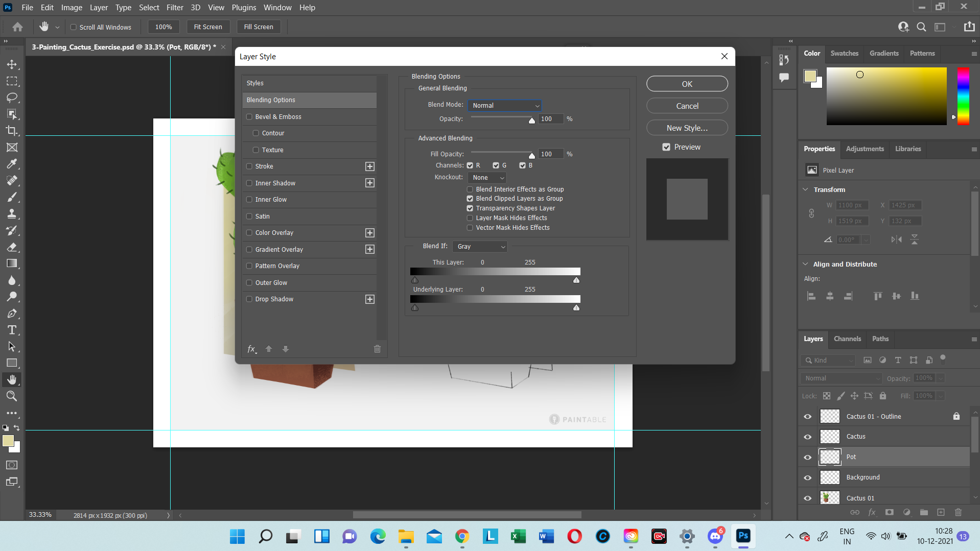Click the delete layer trash icon
This screenshot has width=980, height=551.
pyautogui.click(x=958, y=512)
